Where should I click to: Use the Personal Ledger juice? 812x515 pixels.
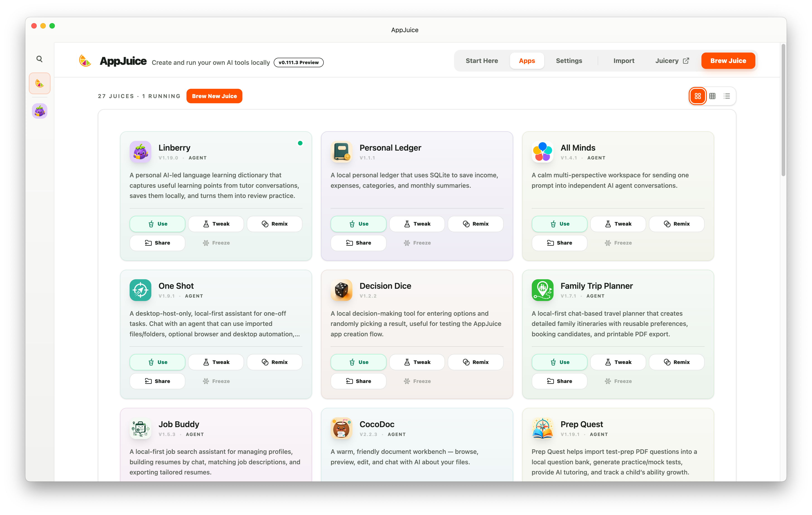358,224
